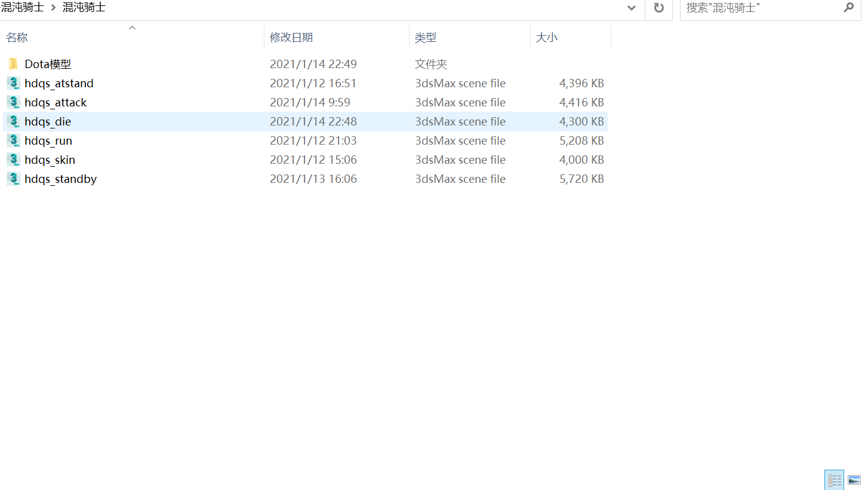Select the hdqs_die file name

48,121
